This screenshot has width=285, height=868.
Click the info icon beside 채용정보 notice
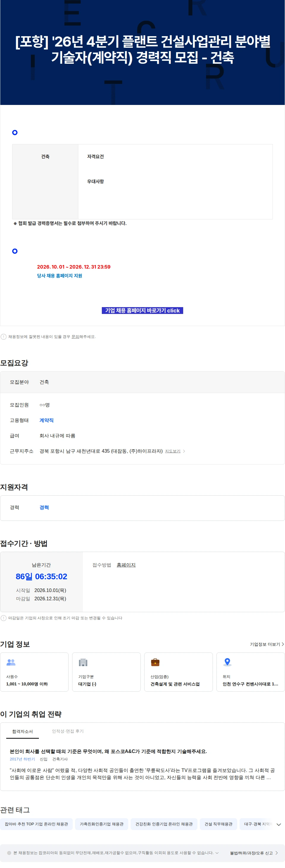(x=3, y=337)
